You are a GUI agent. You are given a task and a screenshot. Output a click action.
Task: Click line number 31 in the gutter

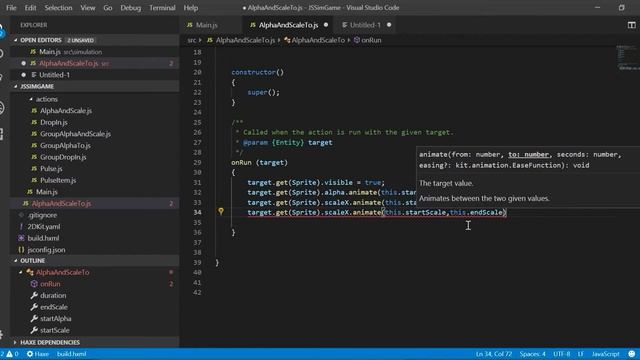[x=197, y=182]
